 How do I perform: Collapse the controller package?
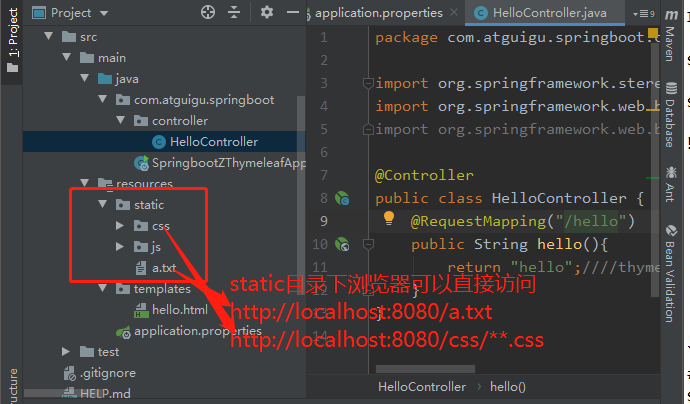[x=121, y=120]
